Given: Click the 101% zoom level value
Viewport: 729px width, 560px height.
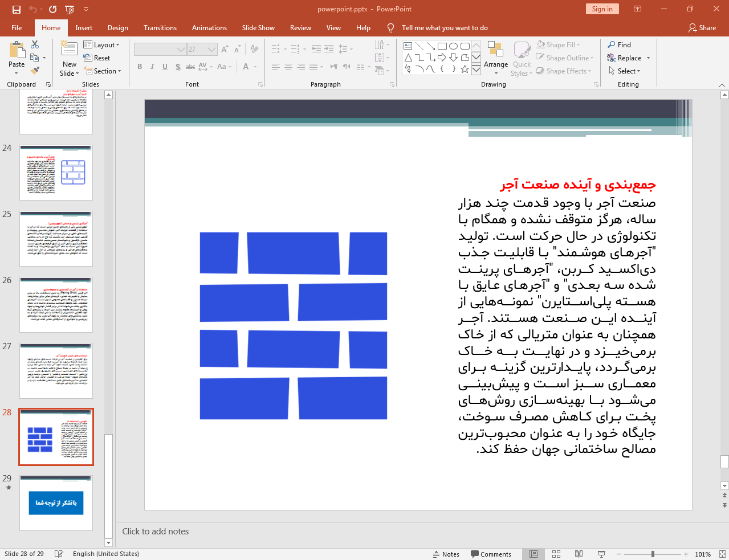Looking at the screenshot, I should (703, 554).
